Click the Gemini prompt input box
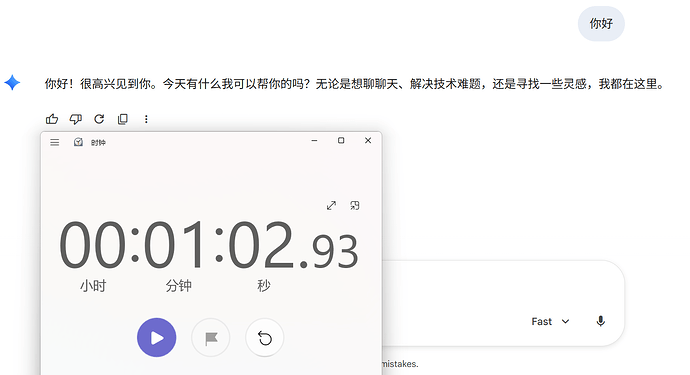Screen dimensions: 690x375 (x=502, y=303)
